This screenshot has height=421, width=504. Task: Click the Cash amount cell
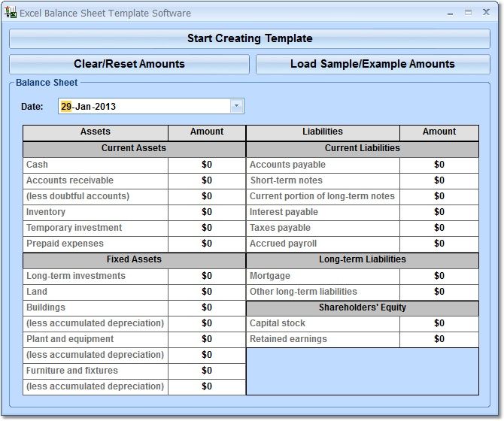pos(207,165)
